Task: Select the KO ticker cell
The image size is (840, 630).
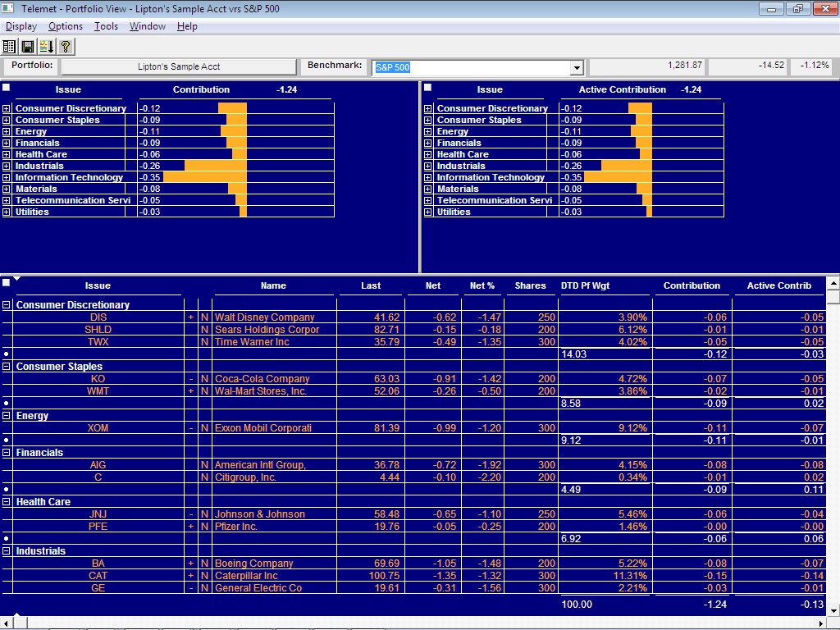Action: point(98,379)
